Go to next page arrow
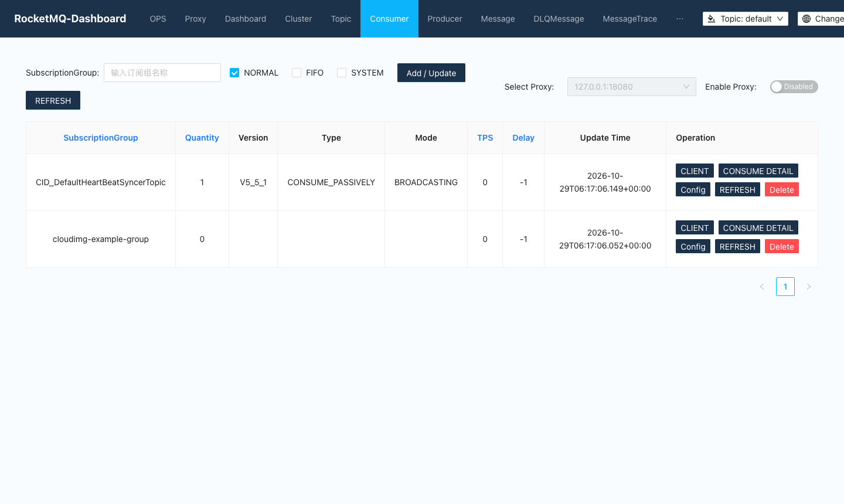 click(809, 287)
